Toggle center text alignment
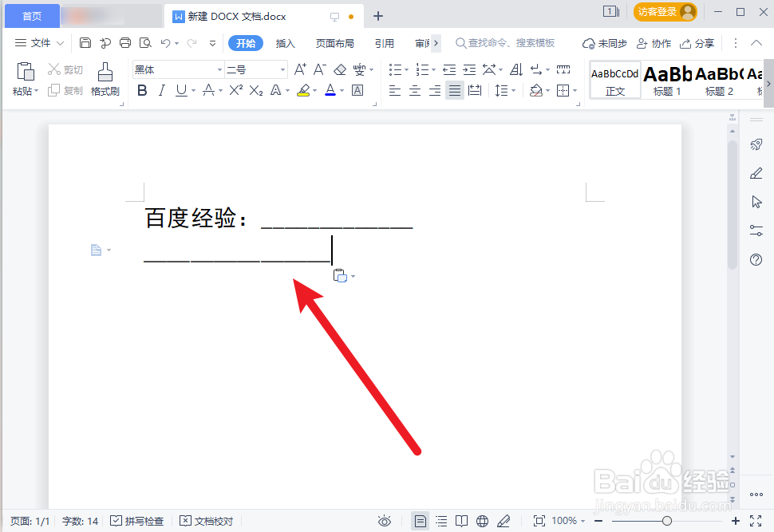Image resolution: width=774 pixels, height=532 pixels. click(x=414, y=90)
